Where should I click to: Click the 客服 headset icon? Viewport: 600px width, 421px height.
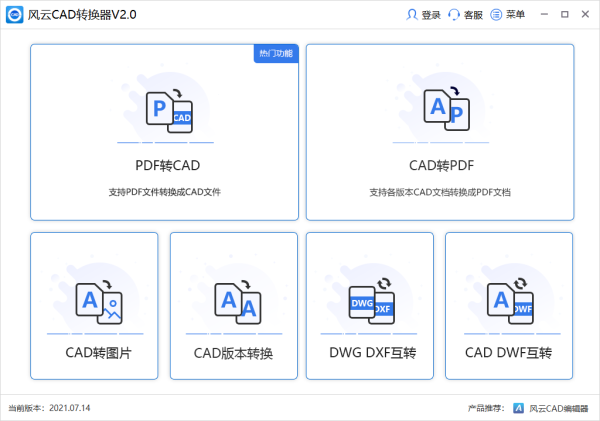click(x=453, y=15)
